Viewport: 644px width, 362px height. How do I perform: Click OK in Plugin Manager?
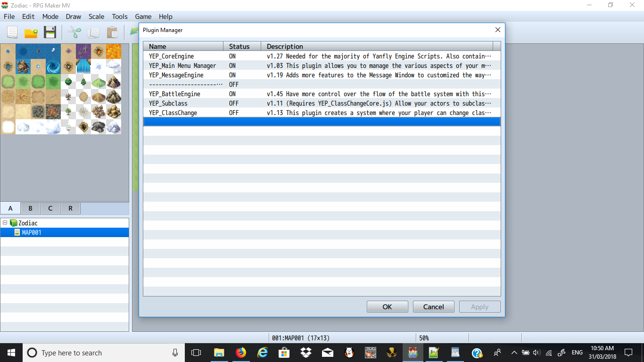(x=387, y=307)
